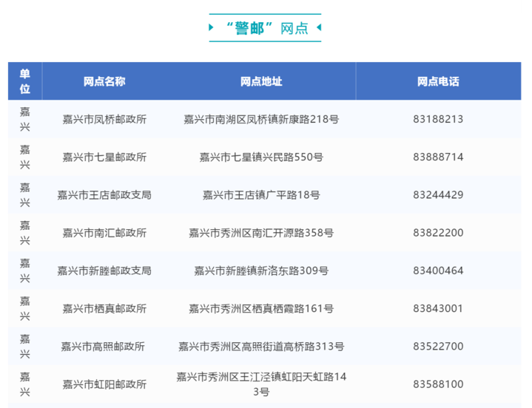The width and height of the screenshot is (532, 408).
Task: Select phone number 83843001
Action: click(x=438, y=309)
